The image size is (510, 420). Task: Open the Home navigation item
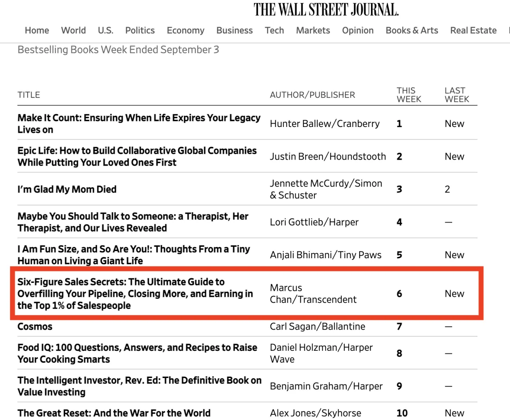37,31
